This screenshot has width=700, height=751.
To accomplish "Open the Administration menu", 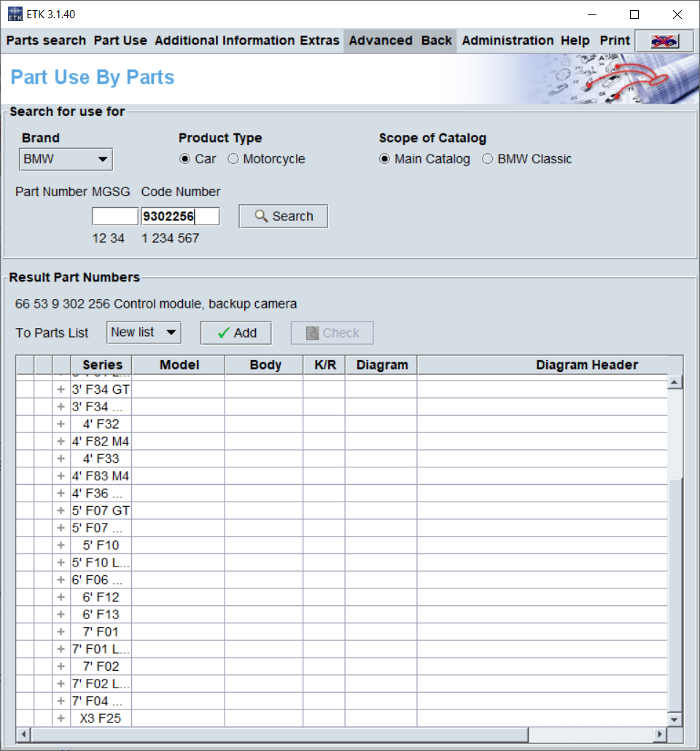I will 507,41.
